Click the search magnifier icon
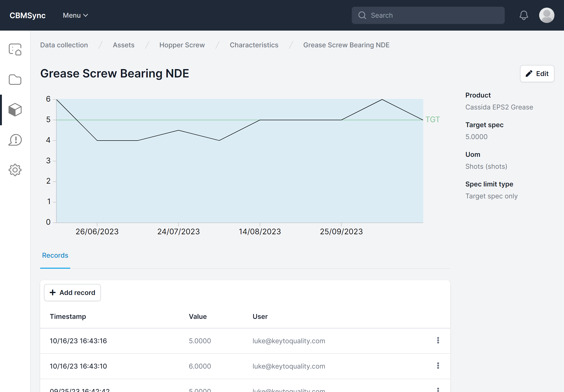This screenshot has width=564, height=392. coord(362,15)
